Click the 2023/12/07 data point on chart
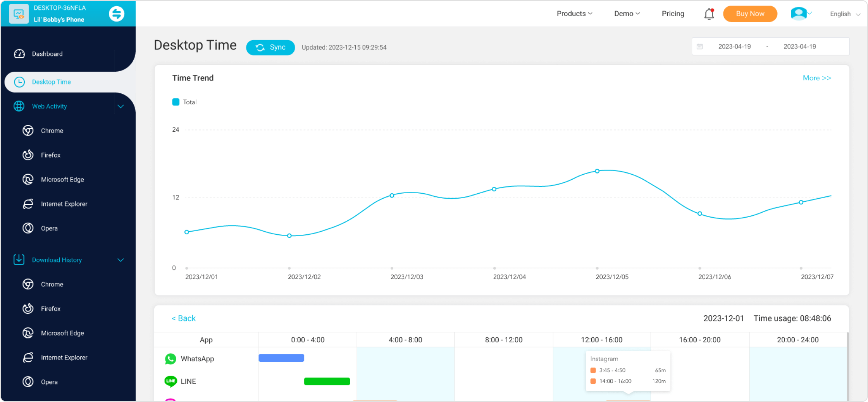 [801, 202]
